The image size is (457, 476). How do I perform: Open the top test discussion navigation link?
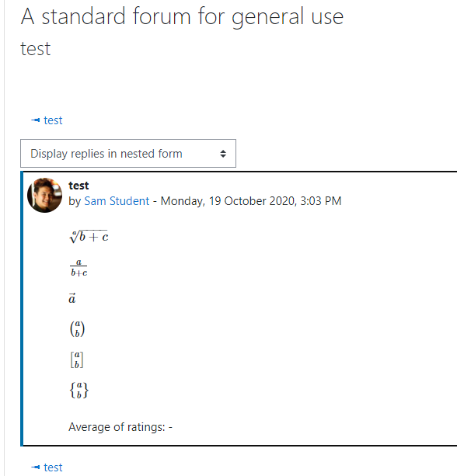coord(53,120)
